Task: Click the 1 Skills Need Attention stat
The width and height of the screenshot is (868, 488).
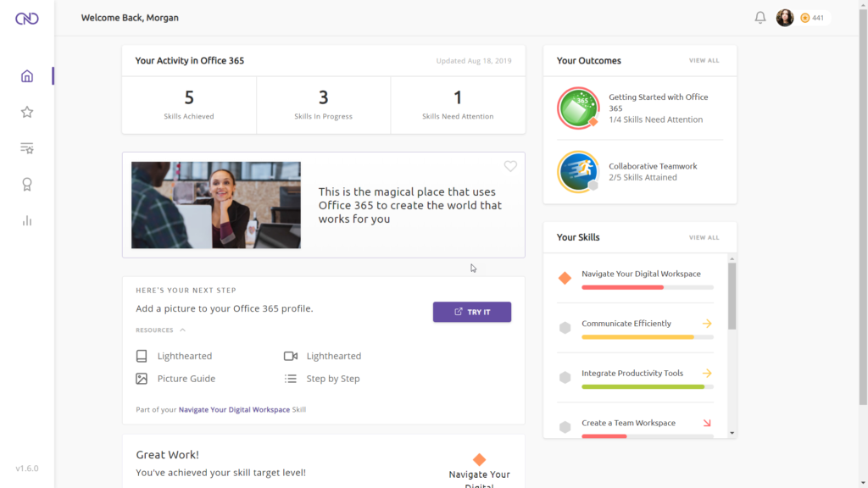Action: tap(458, 105)
